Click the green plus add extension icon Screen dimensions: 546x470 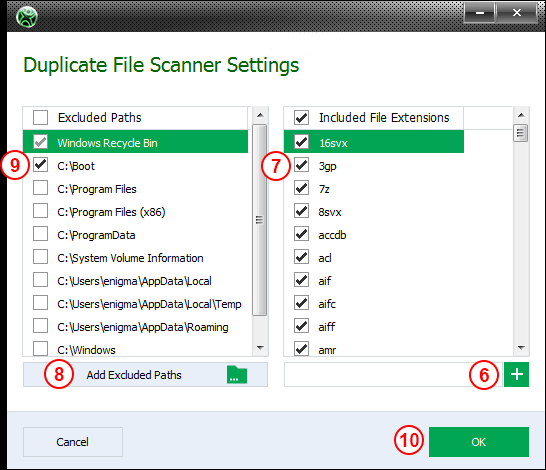[516, 375]
